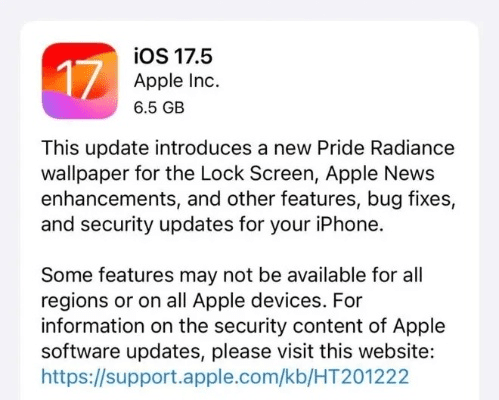Select the word enhancements
The image size is (499, 400).
point(109,199)
